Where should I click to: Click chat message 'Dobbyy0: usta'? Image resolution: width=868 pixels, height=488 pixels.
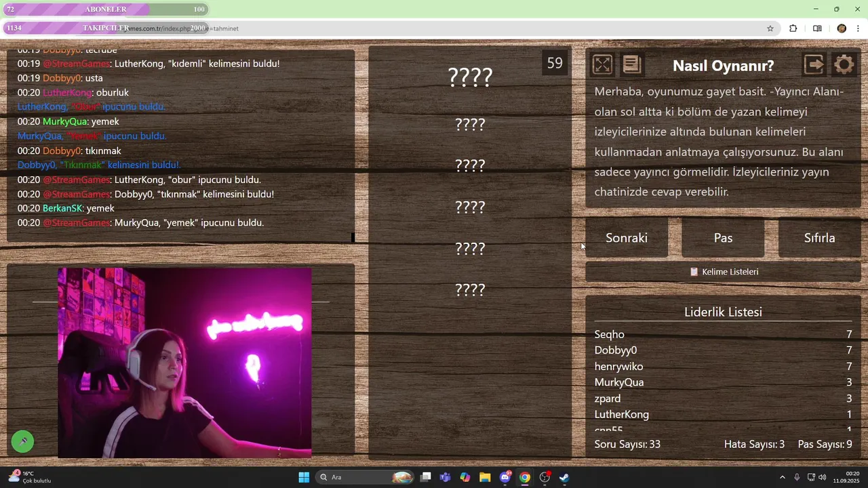pos(60,78)
